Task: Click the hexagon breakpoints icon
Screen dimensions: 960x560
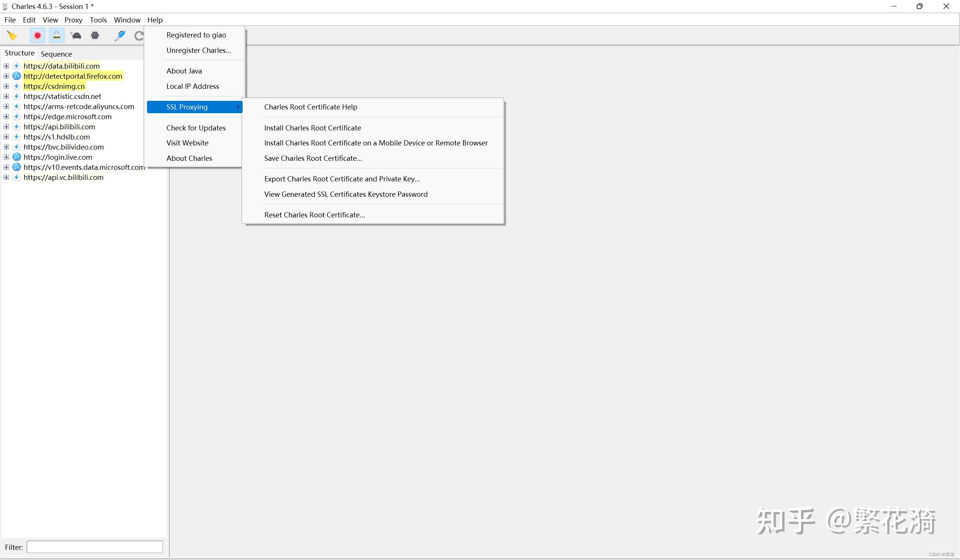Action: tap(95, 35)
